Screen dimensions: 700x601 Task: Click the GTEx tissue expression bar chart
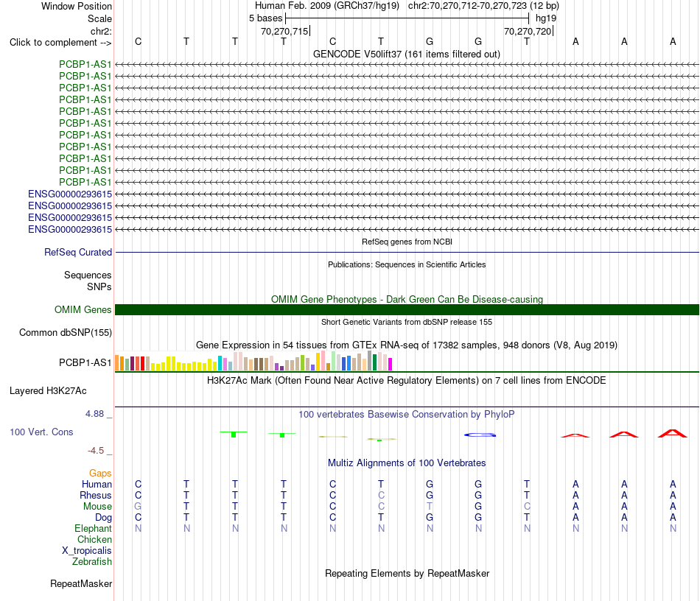tap(253, 361)
